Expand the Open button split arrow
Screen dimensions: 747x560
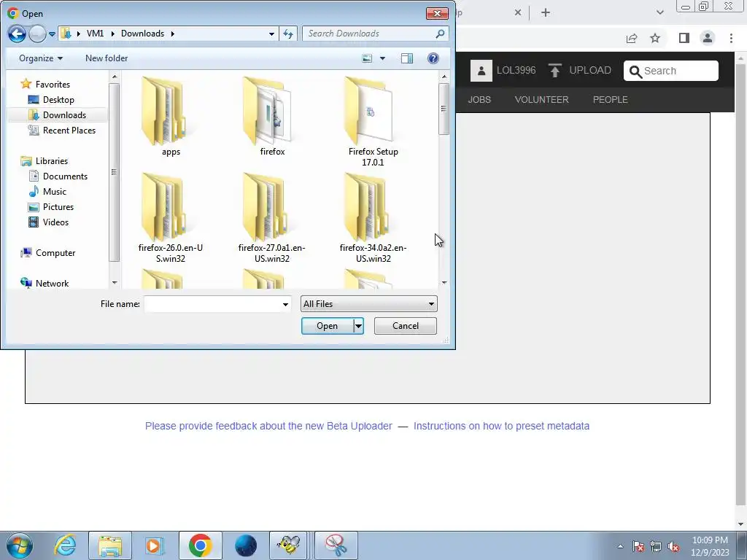pos(358,326)
